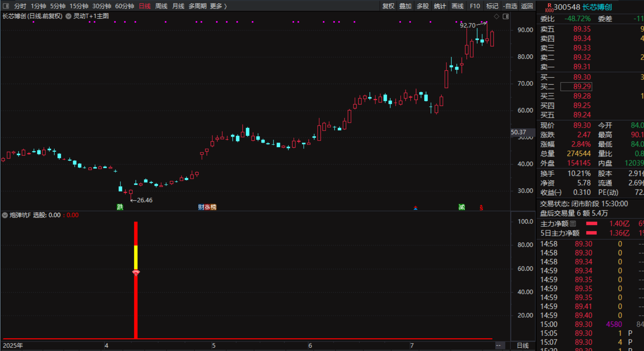Image resolution: width=644 pixels, height=351 pixels.
Task: Open the 财 news marker on chart
Action: click(x=201, y=207)
